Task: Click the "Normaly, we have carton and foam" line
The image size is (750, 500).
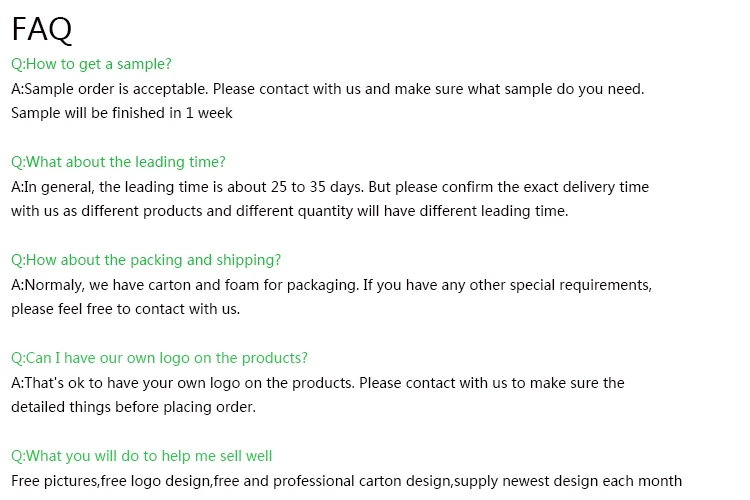Action: coord(331,285)
